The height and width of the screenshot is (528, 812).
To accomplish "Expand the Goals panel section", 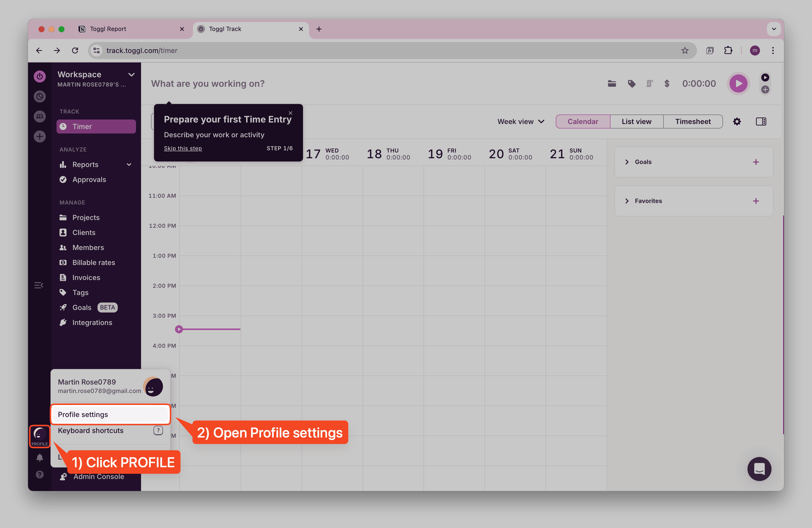I will (x=627, y=162).
